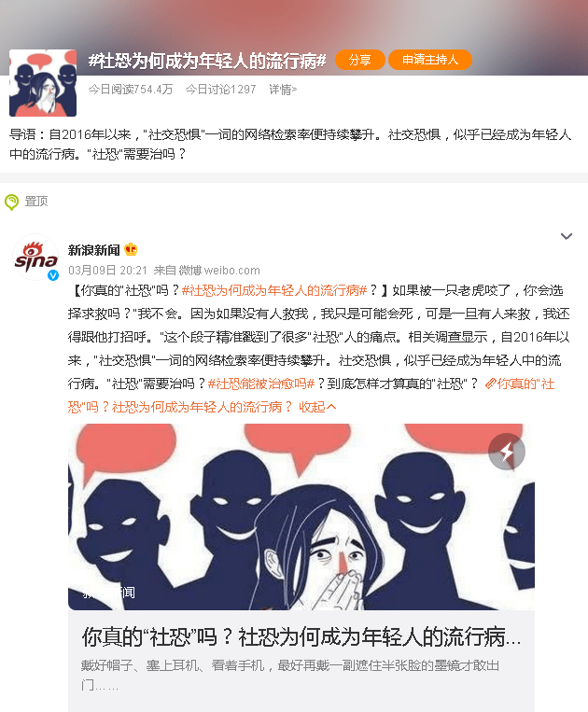Click the topic avatar thumbnail image
Image resolution: width=588 pixels, height=712 pixels.
click(43, 83)
